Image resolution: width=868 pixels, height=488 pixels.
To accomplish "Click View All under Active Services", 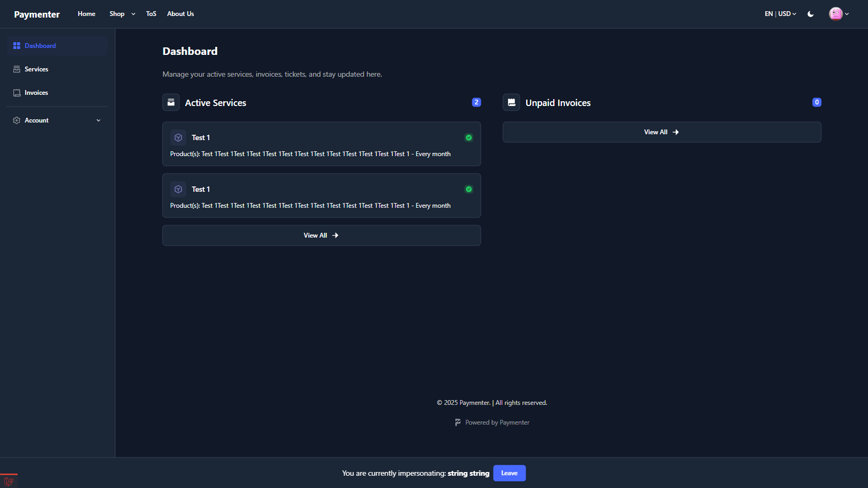I will [321, 235].
